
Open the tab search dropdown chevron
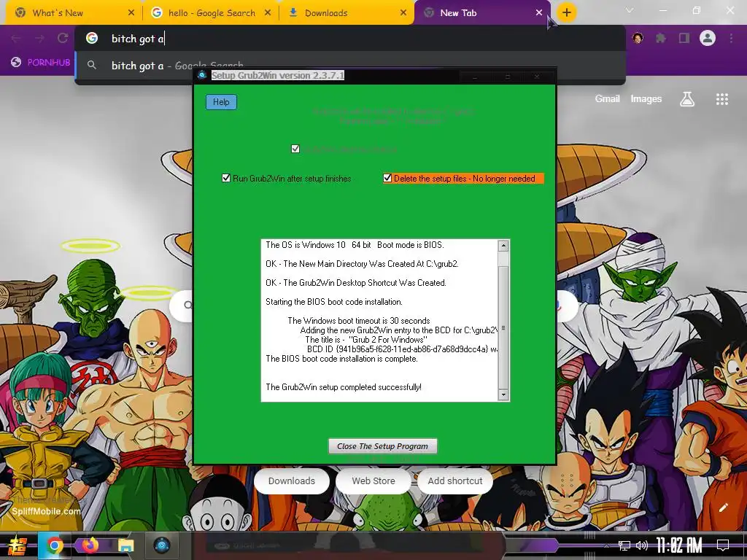[x=630, y=10]
